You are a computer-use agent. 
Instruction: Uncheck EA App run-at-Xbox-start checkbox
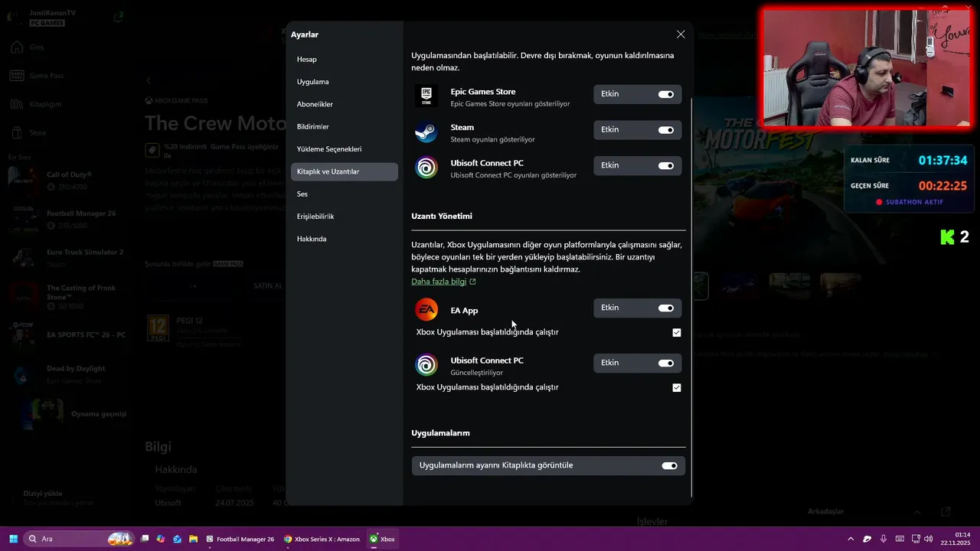pos(676,332)
